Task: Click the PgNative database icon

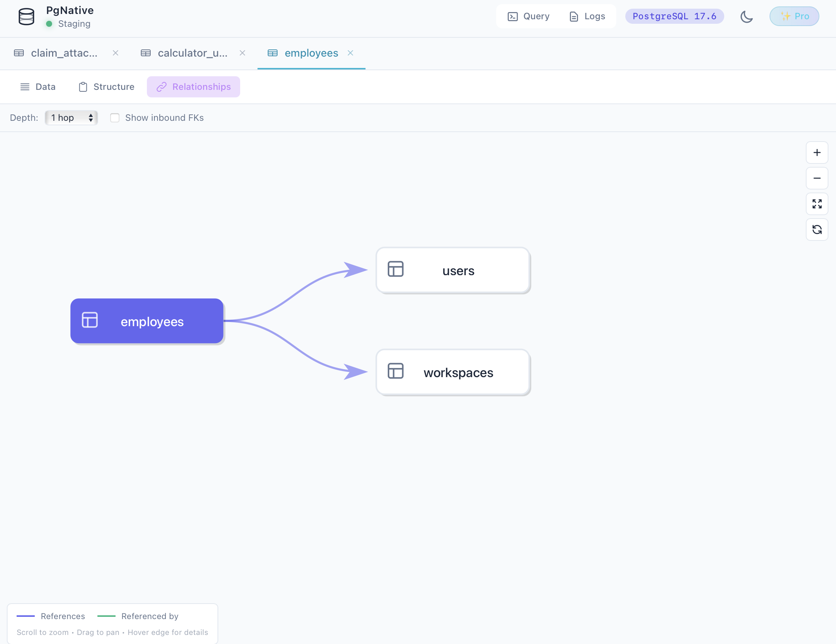Action: click(26, 16)
